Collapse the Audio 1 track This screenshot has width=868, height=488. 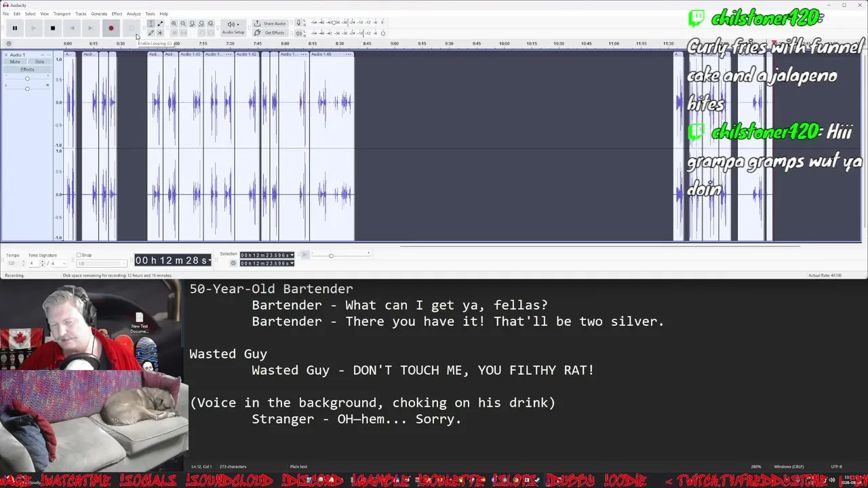43,55
